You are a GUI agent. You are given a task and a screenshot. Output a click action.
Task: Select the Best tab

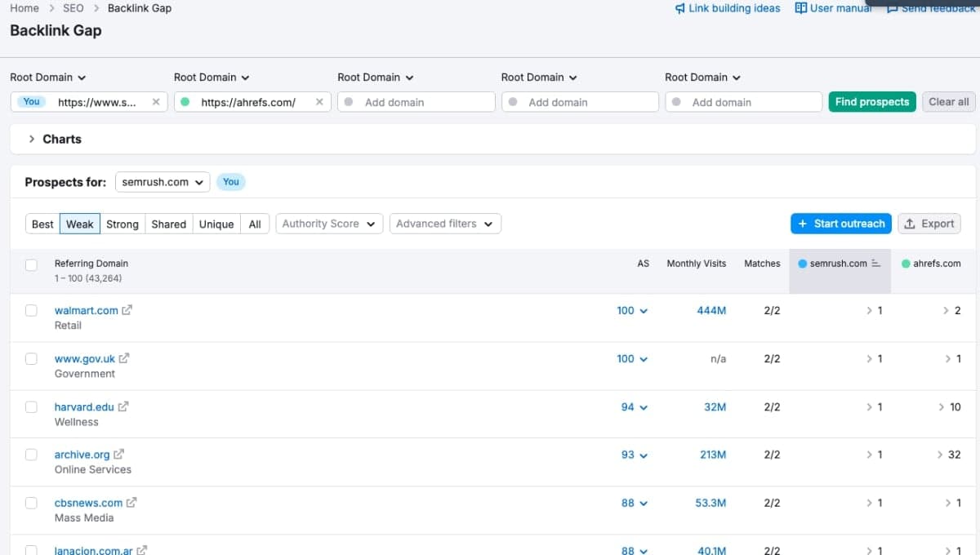(x=42, y=224)
